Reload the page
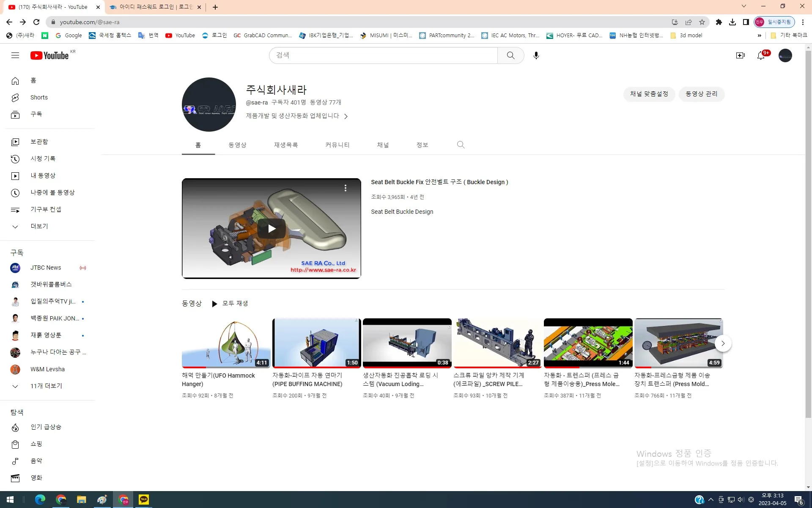 (x=36, y=22)
